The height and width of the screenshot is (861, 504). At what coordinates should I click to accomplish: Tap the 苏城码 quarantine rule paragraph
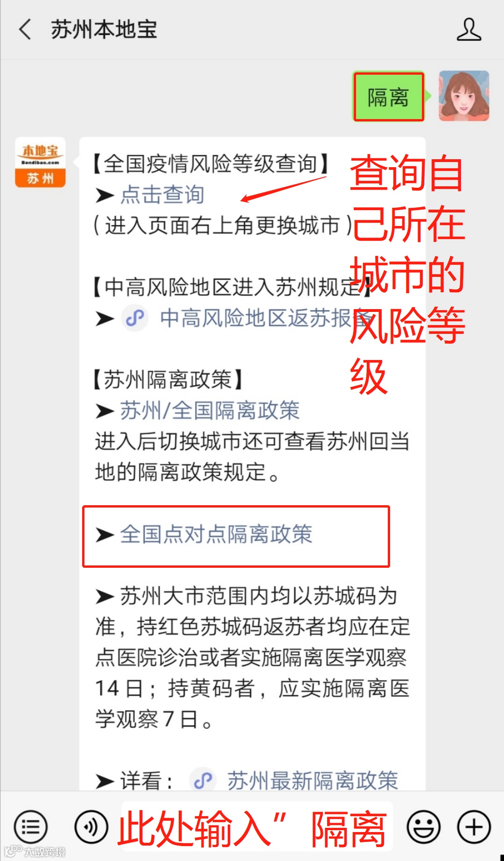[252, 657]
